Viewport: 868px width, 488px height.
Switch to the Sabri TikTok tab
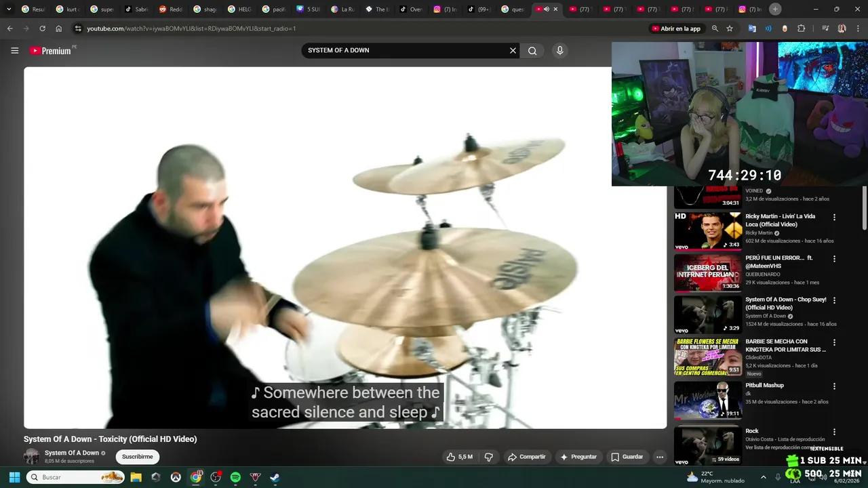(136, 9)
